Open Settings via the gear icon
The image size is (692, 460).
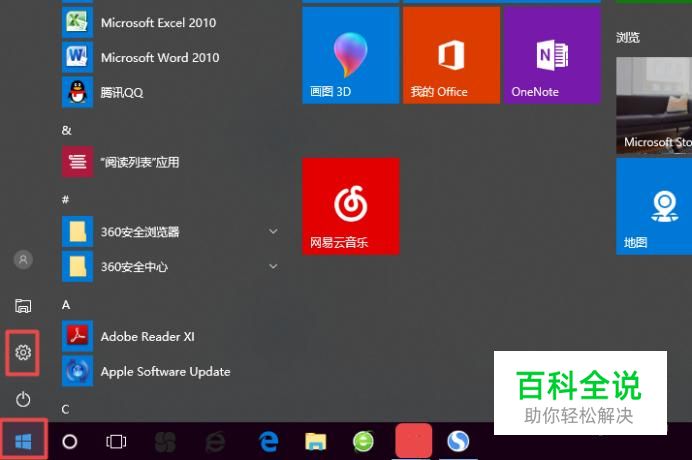coord(23,352)
